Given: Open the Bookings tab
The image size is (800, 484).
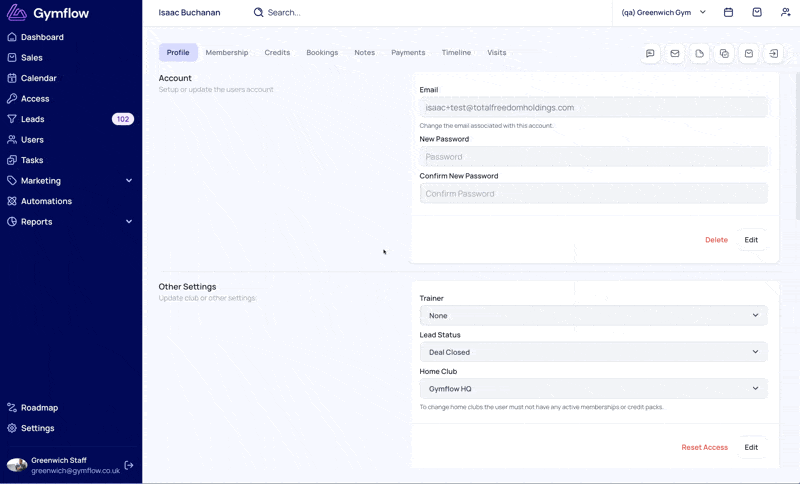Looking at the screenshot, I should click(x=322, y=53).
